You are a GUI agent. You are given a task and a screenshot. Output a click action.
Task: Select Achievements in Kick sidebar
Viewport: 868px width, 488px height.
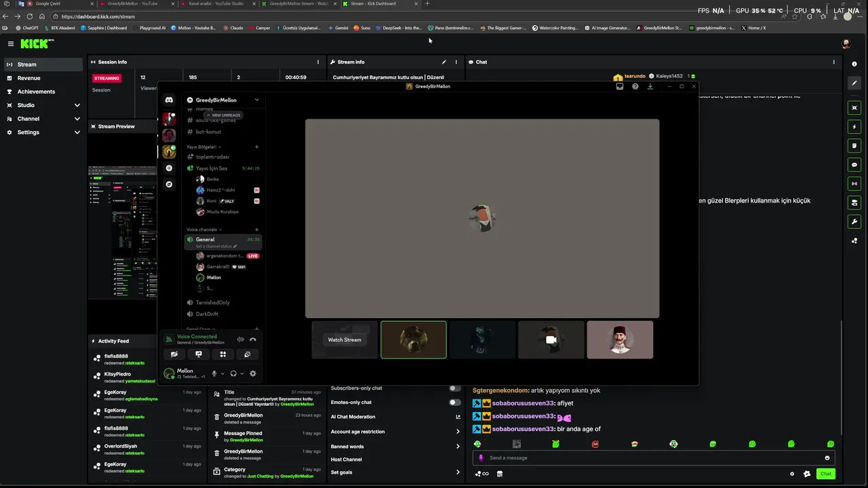tap(42, 91)
